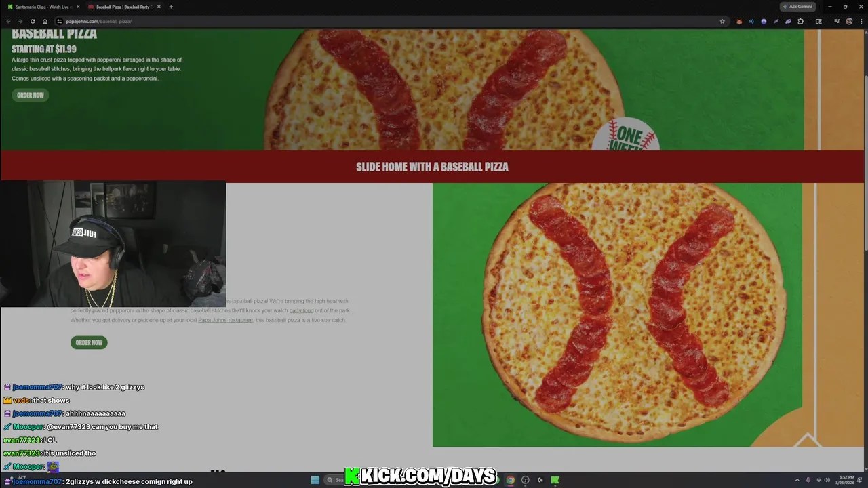Open the round compass-like taskbar icon

point(525,480)
